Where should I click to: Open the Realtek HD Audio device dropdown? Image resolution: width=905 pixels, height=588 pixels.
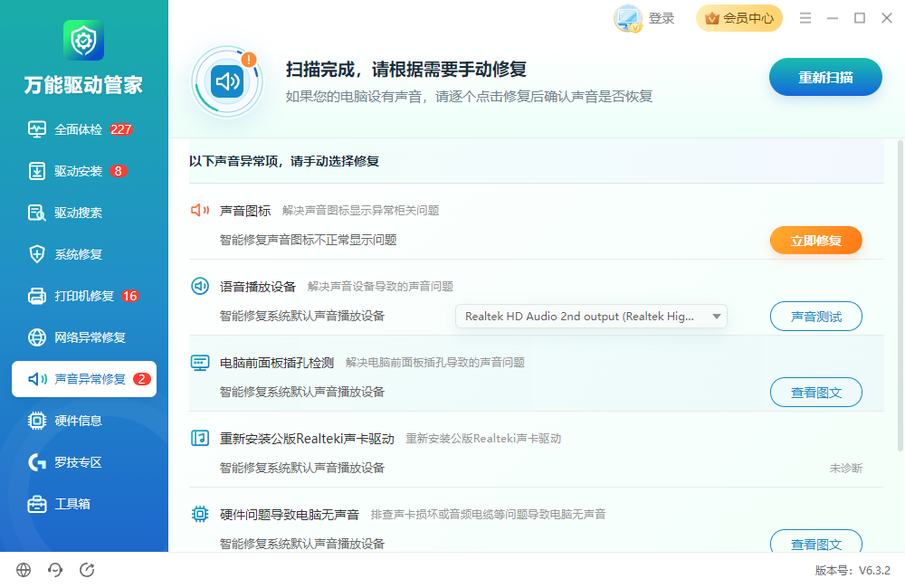(591, 317)
